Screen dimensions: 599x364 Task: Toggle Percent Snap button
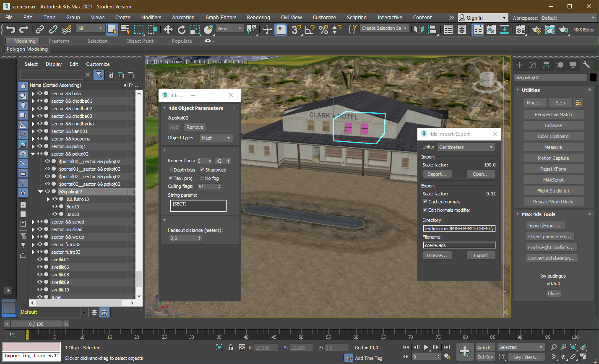[x=323, y=29]
